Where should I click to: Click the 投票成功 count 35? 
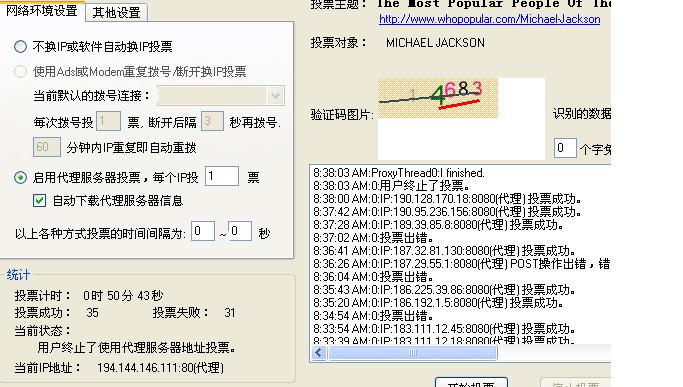(x=92, y=312)
